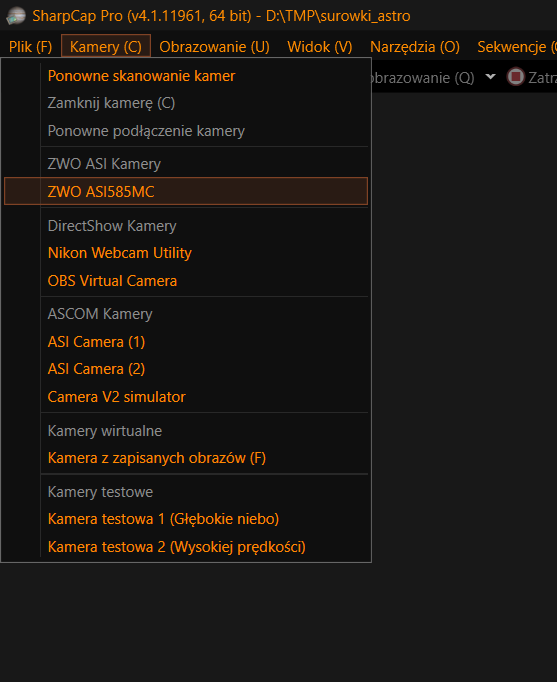Click the red stop capture icon
This screenshot has height=682, width=557.
(x=516, y=77)
